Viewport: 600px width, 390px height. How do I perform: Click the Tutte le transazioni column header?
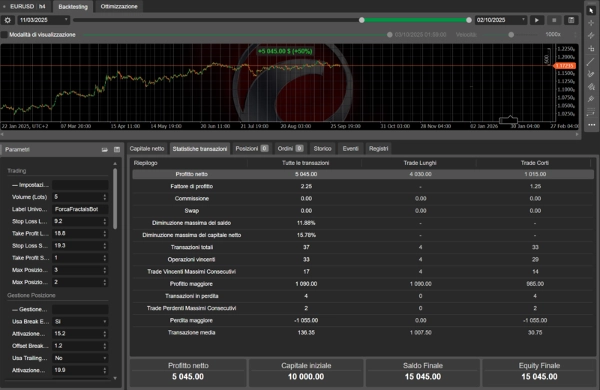305,163
